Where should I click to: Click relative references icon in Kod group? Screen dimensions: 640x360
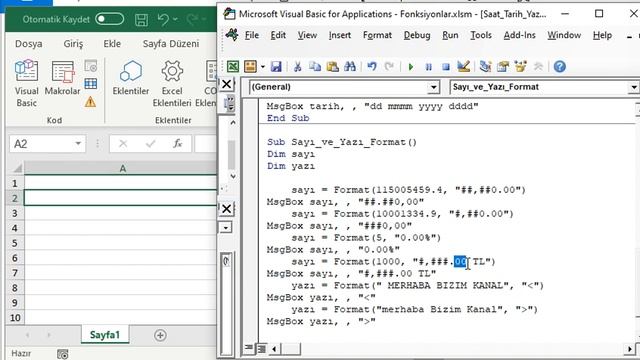coord(91,84)
